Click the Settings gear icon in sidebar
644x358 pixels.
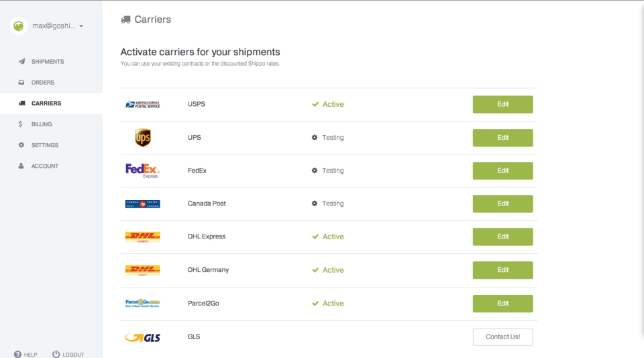[21, 145]
